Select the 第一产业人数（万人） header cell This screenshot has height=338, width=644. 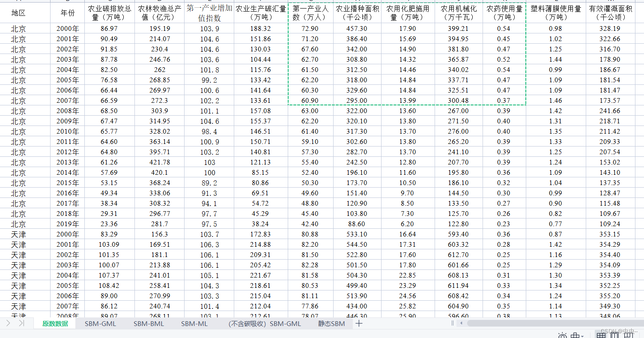(x=310, y=13)
